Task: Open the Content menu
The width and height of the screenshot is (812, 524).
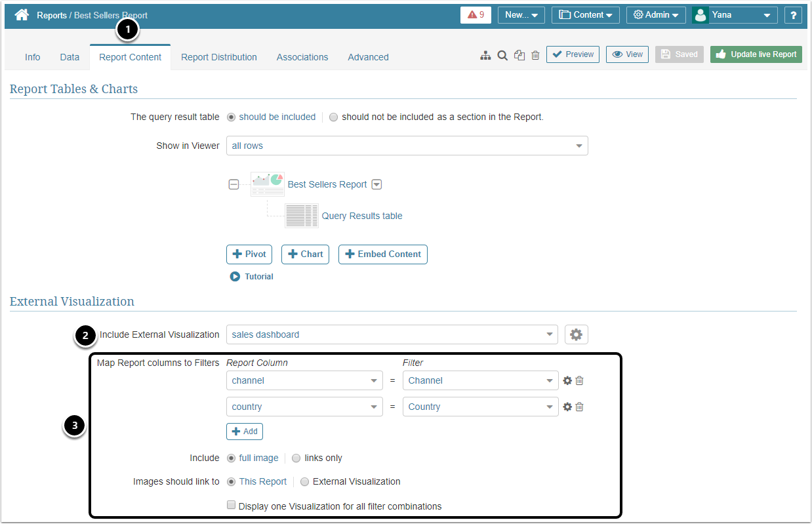Action: click(586, 15)
